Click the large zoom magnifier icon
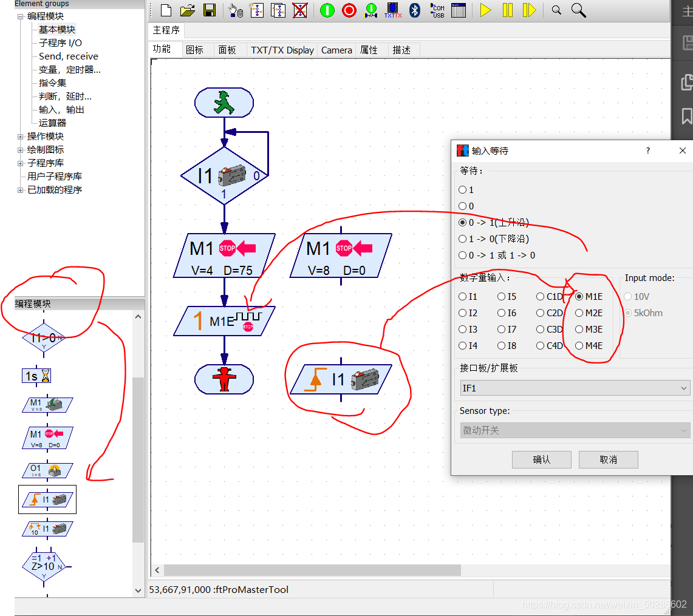Viewport: 693px width, 616px height. click(578, 10)
